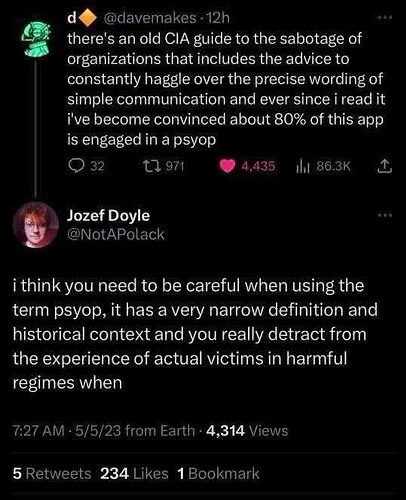Show the list of 5 Retweets
406x500 pixels.
click(52, 474)
